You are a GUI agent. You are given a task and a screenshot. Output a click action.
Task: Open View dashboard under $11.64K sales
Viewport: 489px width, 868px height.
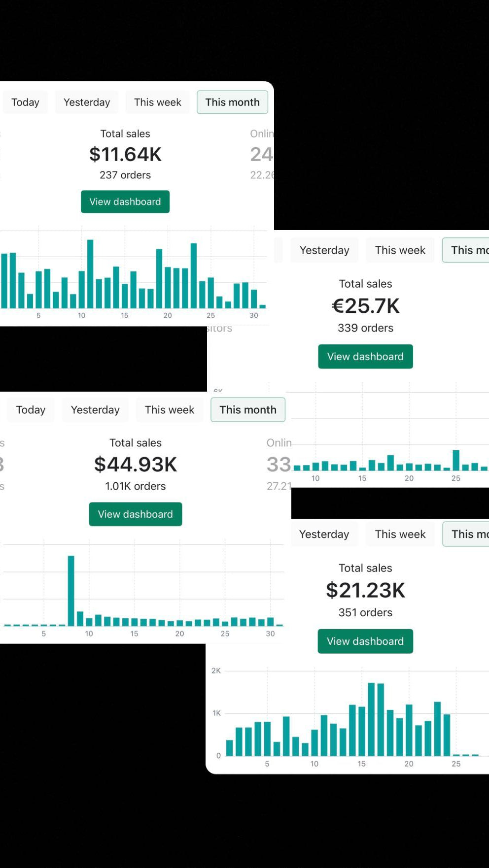[x=125, y=201]
